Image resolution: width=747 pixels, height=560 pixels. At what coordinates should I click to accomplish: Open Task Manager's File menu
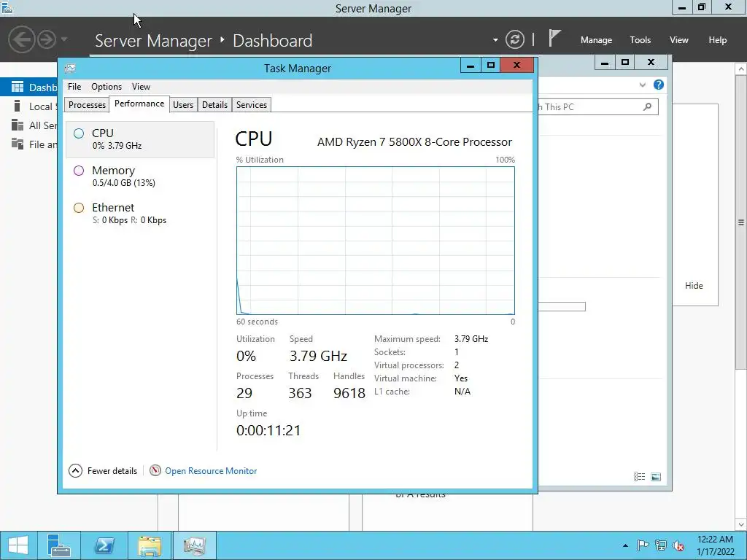pyautogui.click(x=74, y=87)
